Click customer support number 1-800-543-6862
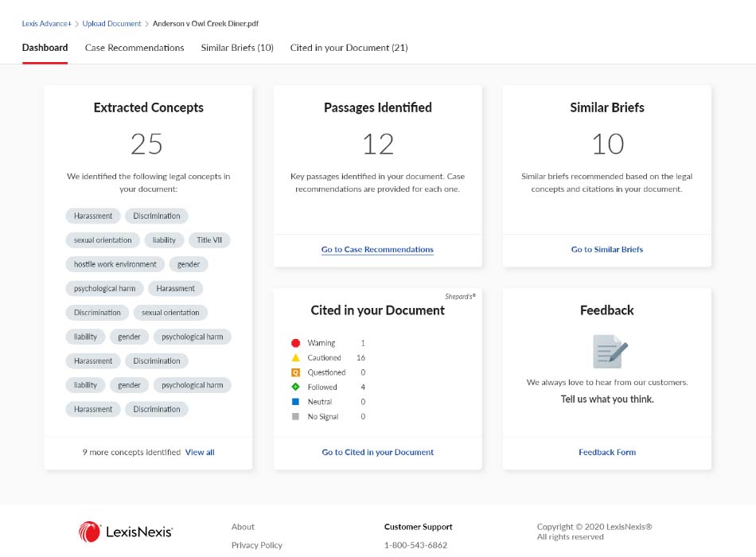756x557 pixels. point(415,545)
